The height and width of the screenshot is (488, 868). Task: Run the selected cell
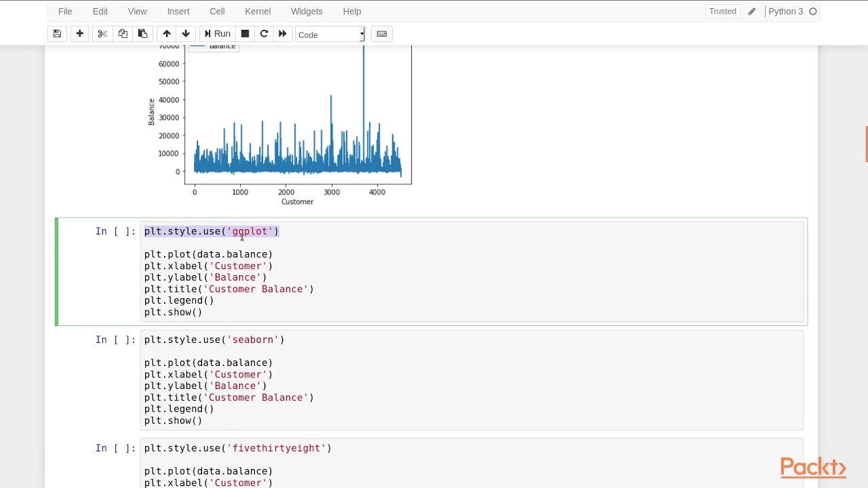pos(217,34)
